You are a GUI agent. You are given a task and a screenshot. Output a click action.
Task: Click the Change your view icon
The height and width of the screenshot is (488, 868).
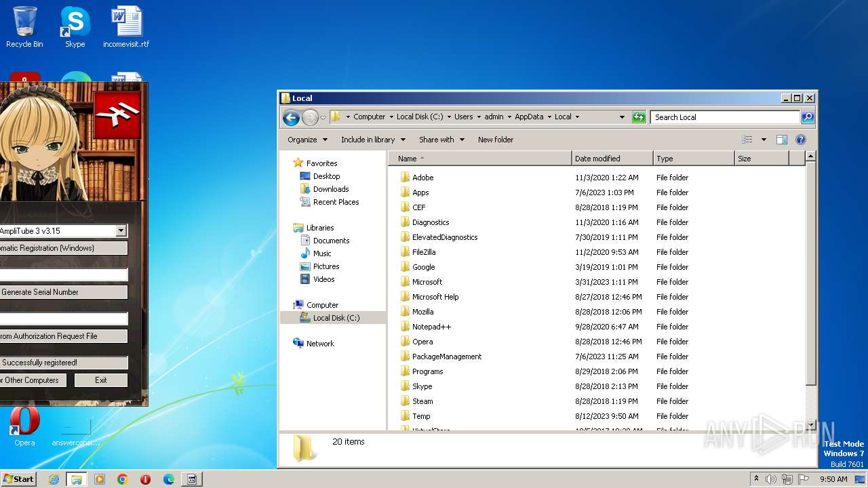pos(747,140)
